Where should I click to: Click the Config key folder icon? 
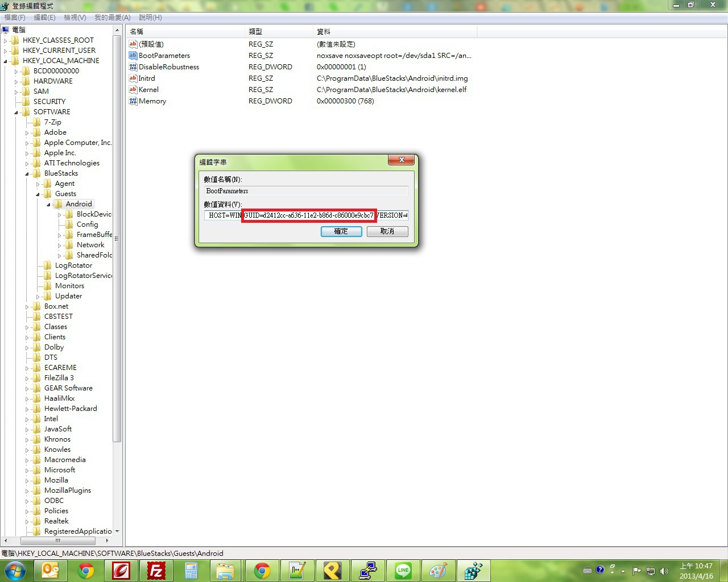(x=69, y=225)
